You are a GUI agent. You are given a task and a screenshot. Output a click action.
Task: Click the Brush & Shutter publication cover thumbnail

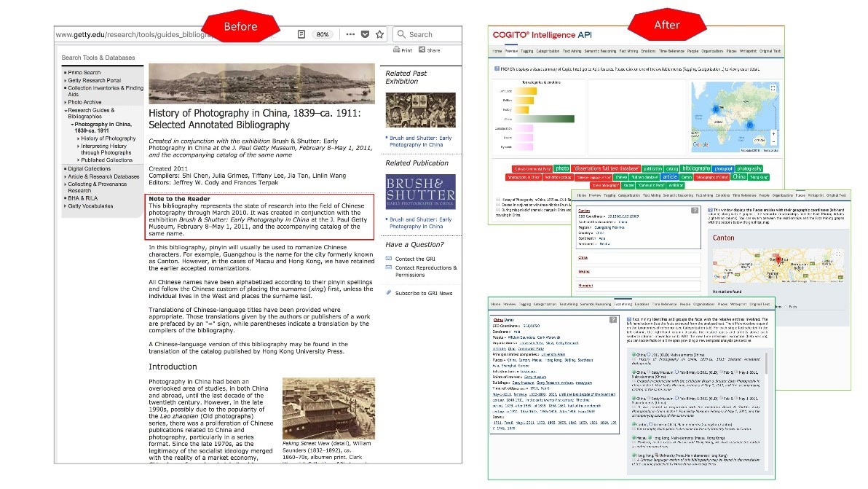420,192
